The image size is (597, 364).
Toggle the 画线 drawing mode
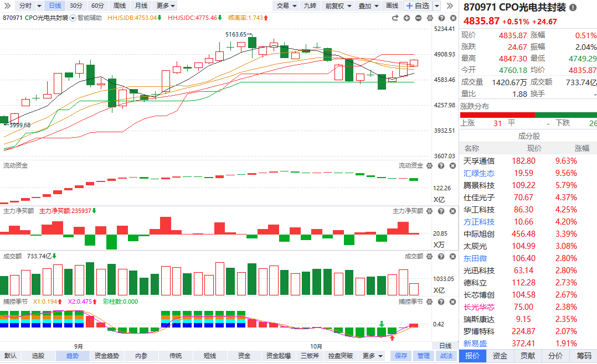click(392, 6)
